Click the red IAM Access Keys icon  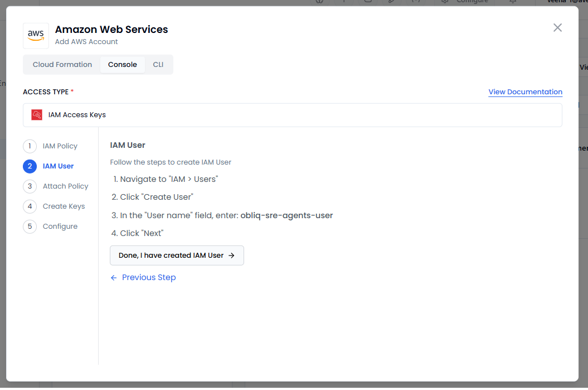pyautogui.click(x=37, y=115)
